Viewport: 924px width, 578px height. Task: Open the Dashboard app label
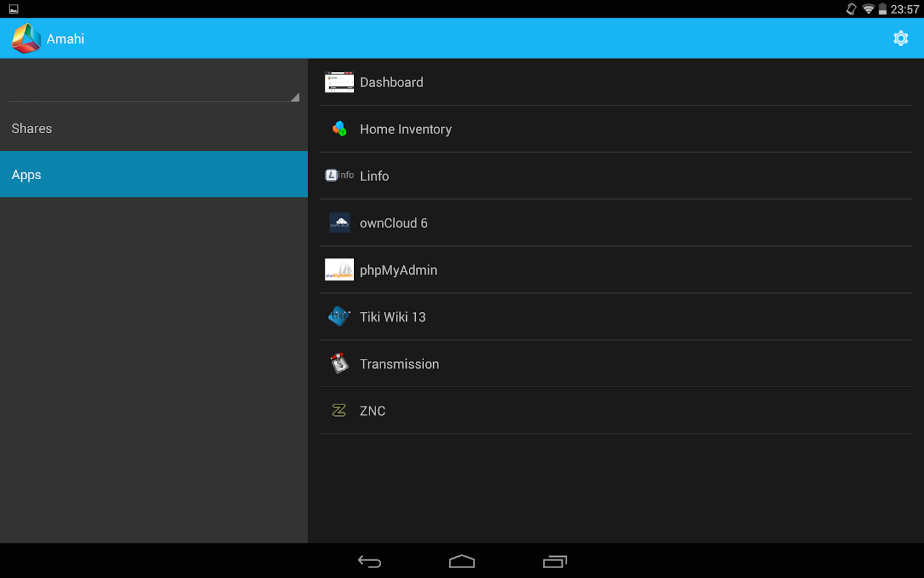[391, 82]
